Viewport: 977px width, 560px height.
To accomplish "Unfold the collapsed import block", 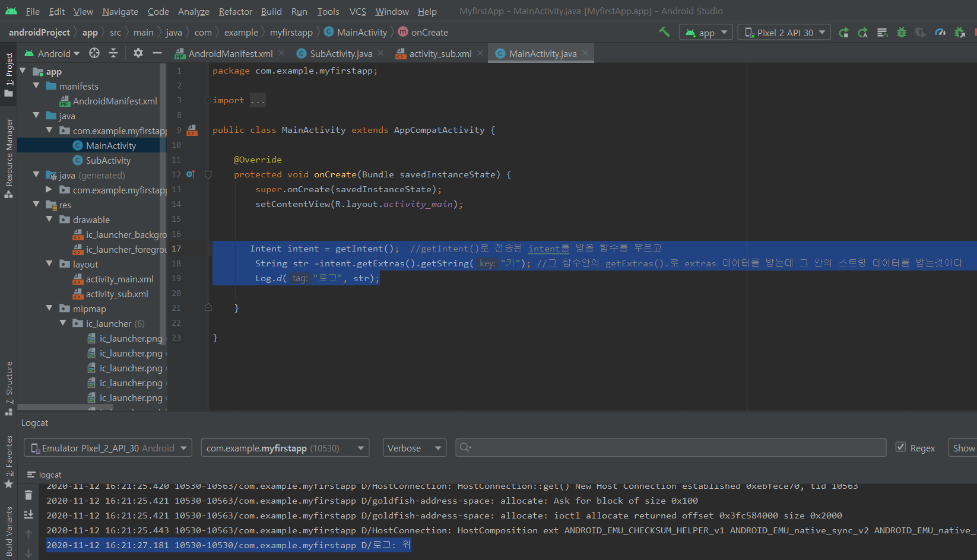I will coord(208,100).
